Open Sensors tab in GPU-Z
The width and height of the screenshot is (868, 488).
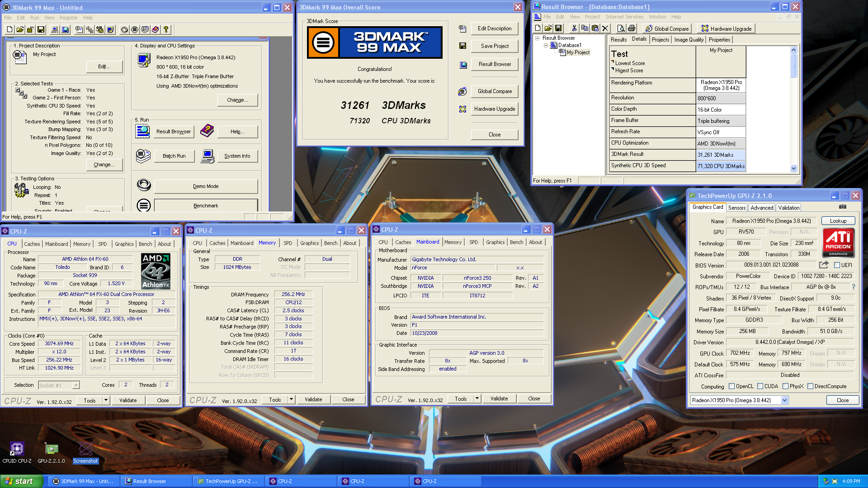737,208
